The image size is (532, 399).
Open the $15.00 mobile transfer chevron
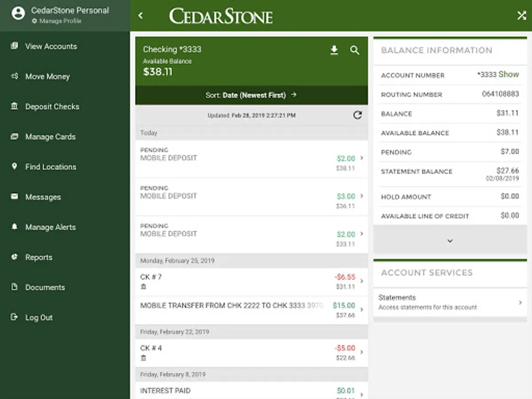362,309
